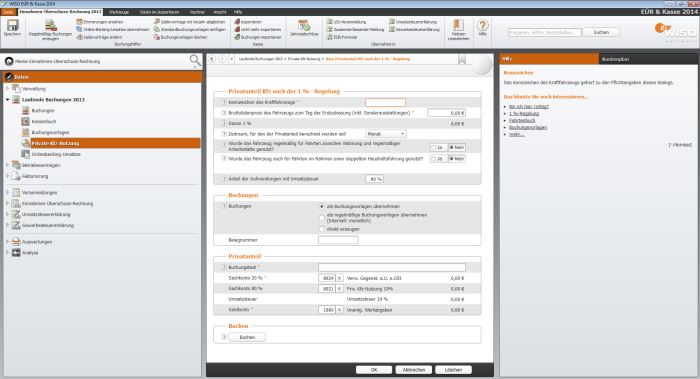The width and height of the screenshot is (700, 379).
Task: Click the back arrow in breadcrumb bar
Action: click(212, 59)
